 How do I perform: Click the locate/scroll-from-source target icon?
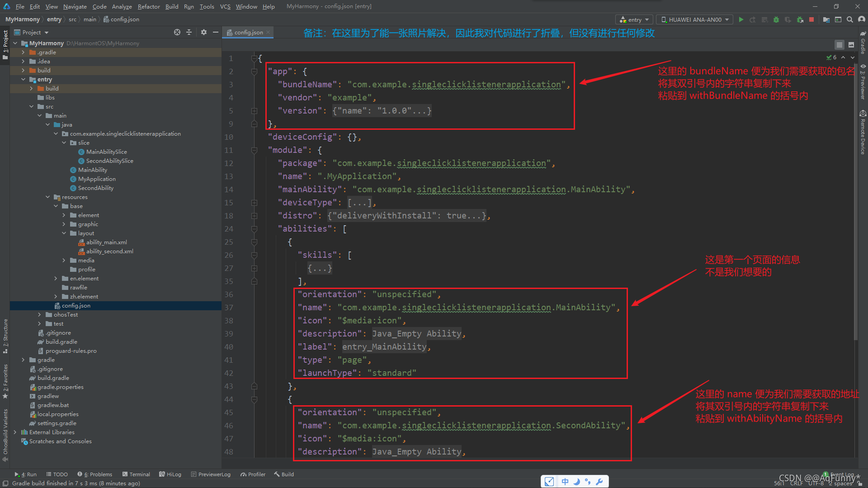(177, 32)
